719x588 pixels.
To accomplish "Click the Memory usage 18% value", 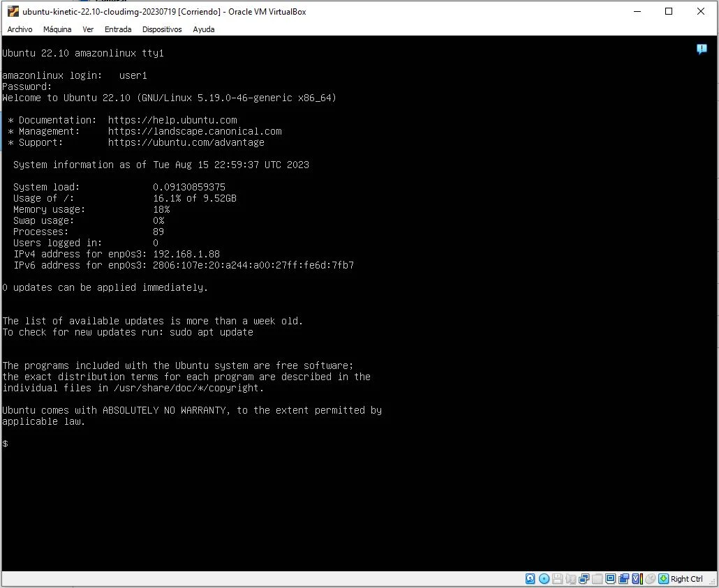I will pos(161,209).
